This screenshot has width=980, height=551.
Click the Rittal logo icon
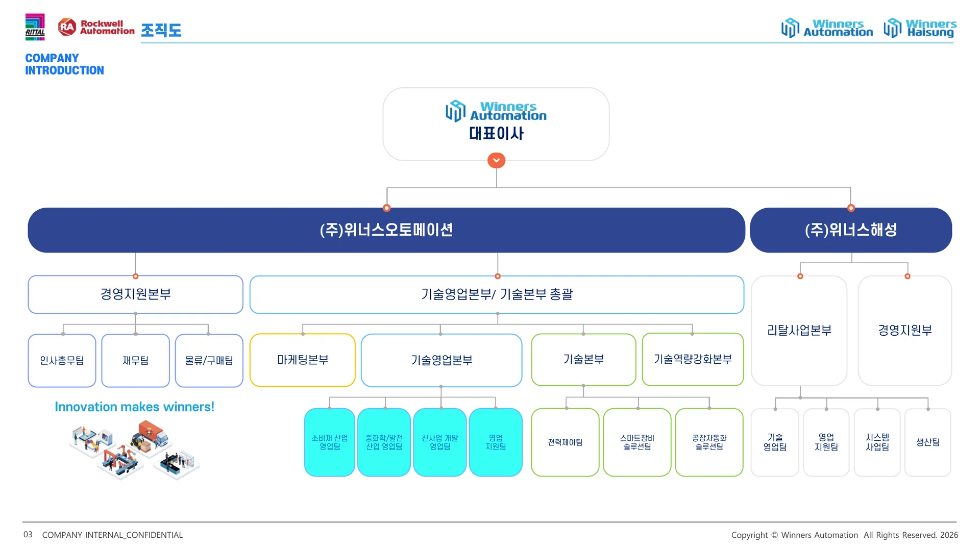pos(35,27)
